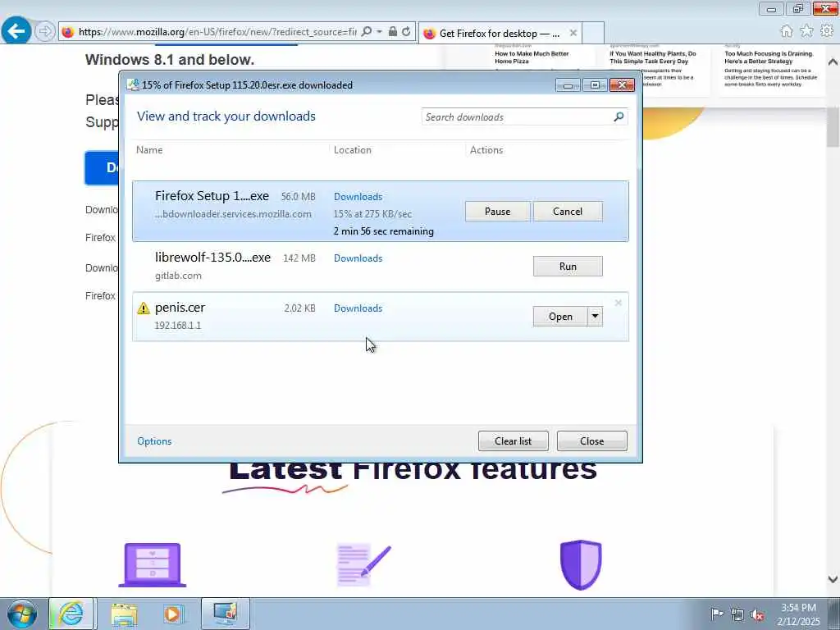Click the IE forward arrow button
This screenshot has height=630, width=840.
(x=45, y=32)
